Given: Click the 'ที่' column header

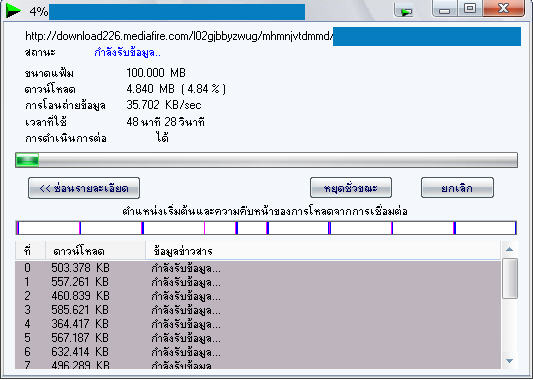Looking at the screenshot, I should click(31, 251).
